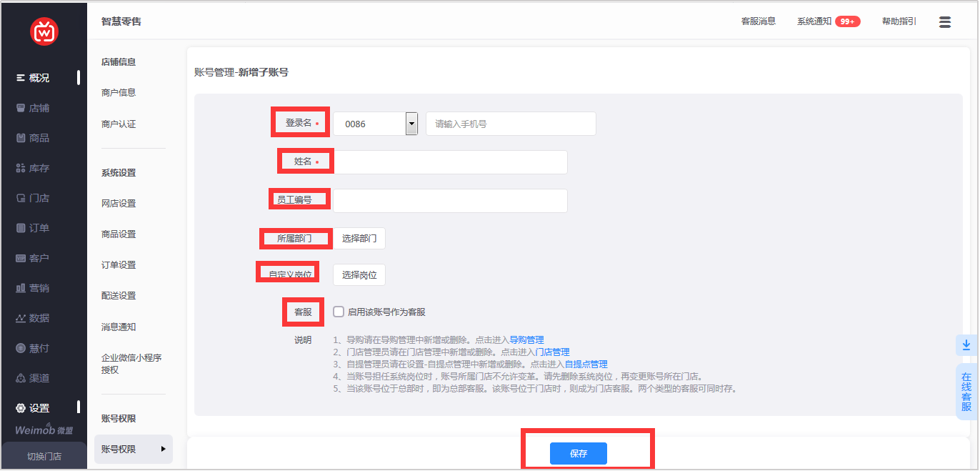Open the 0086 country code dropdown

coord(411,124)
